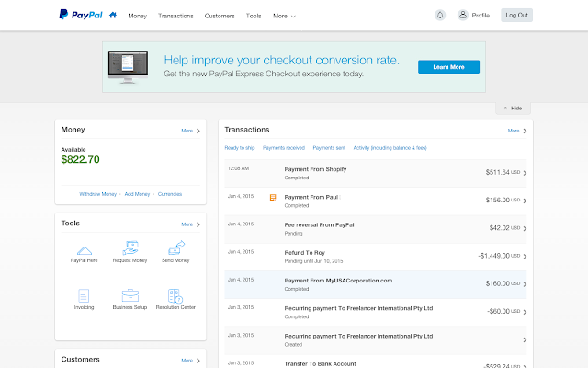Open More in the Tools panel
This screenshot has width=588, height=368.
pos(190,224)
